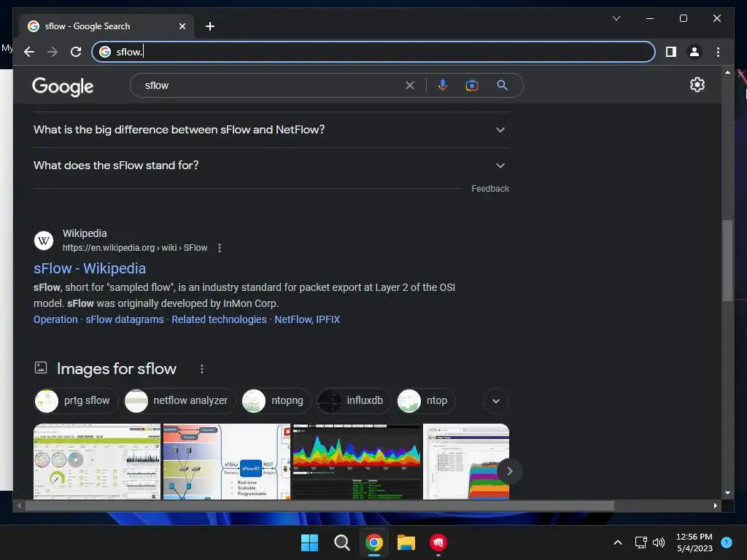
Task: Open Images for sflow three-dot options
Action: pyautogui.click(x=202, y=369)
